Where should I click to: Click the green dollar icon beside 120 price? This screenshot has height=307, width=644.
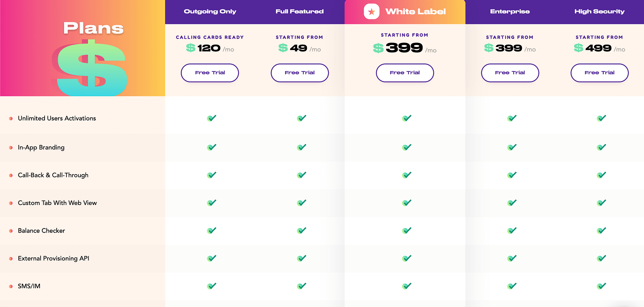point(191,48)
